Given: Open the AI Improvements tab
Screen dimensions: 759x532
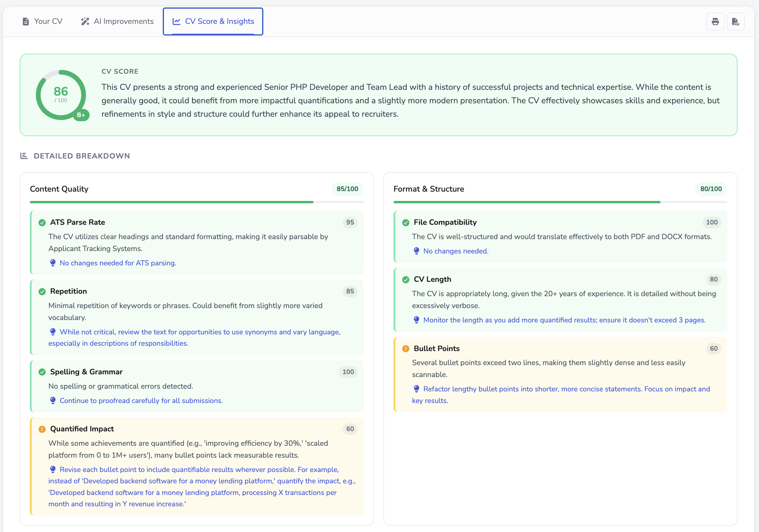Looking at the screenshot, I should [124, 21].
